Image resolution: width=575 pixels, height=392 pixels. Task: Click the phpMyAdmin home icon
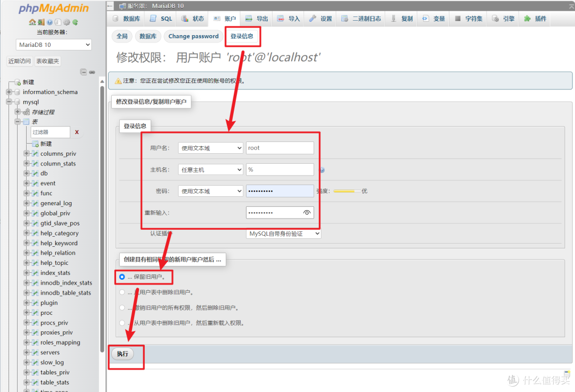coord(32,22)
